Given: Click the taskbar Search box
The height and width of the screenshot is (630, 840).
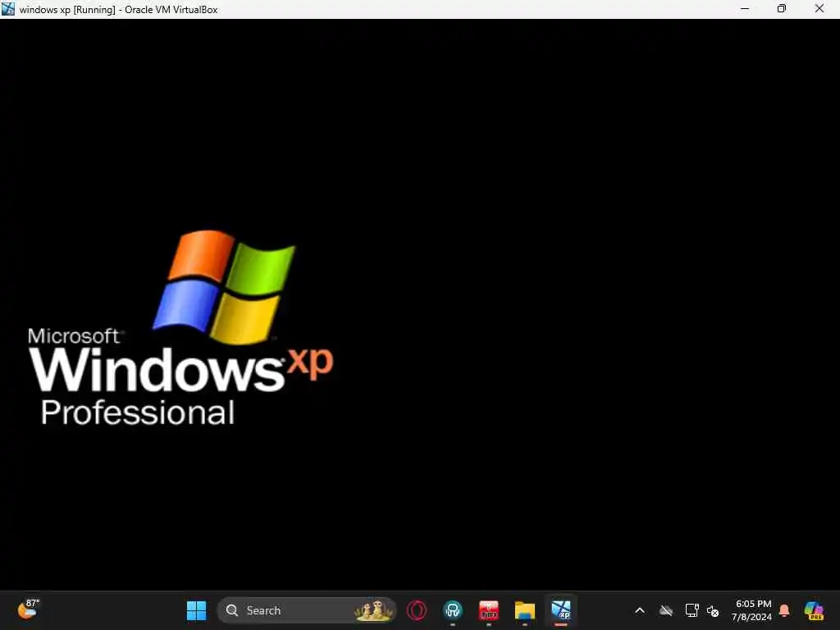Looking at the screenshot, I should coord(307,610).
